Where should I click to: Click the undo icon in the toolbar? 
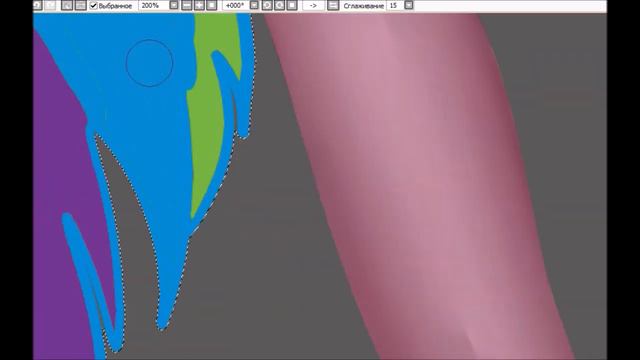coord(37,5)
